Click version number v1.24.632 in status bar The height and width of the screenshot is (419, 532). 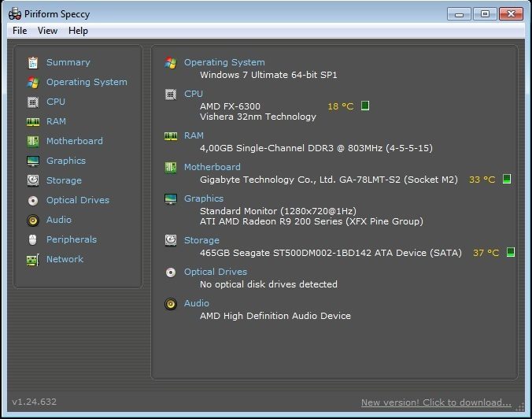click(x=35, y=402)
